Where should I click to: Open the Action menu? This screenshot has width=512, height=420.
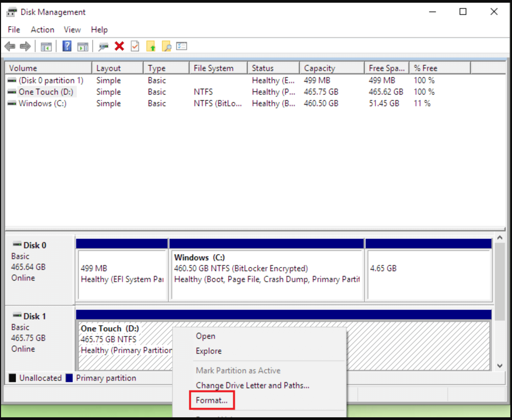click(x=42, y=30)
